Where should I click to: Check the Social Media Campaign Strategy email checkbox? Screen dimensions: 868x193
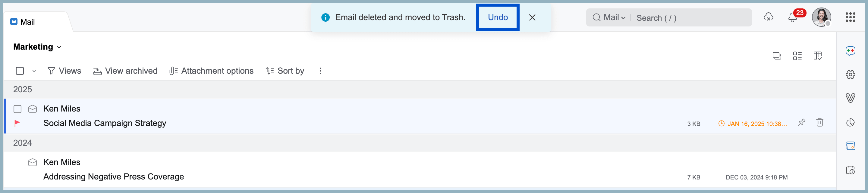pyautogui.click(x=17, y=109)
